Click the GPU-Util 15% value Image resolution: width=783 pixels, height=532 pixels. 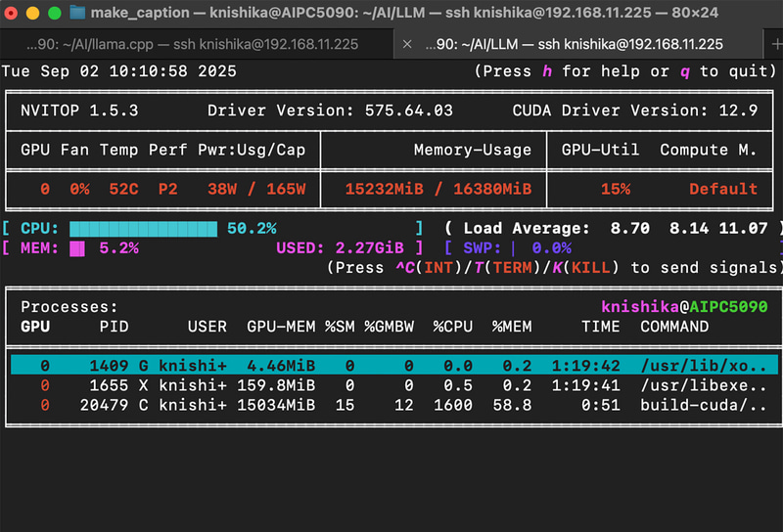pyautogui.click(x=616, y=189)
